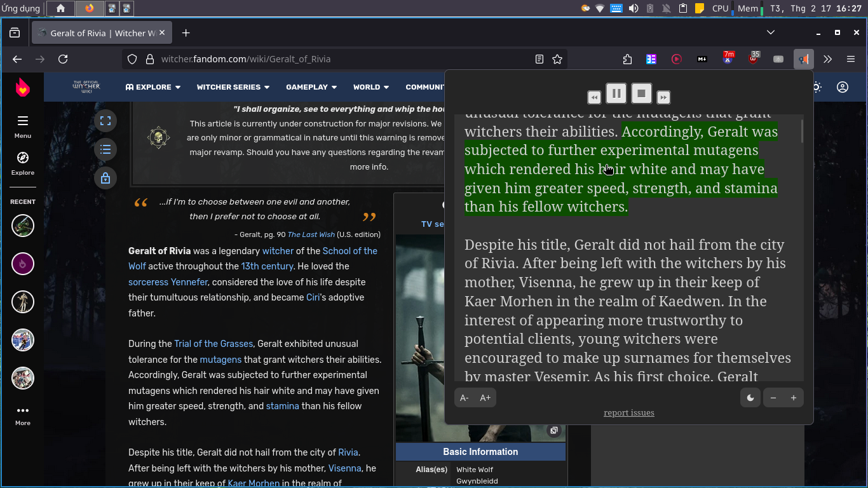The width and height of the screenshot is (868, 488).
Task: Rewind to previous paragraph
Action: [x=594, y=97]
